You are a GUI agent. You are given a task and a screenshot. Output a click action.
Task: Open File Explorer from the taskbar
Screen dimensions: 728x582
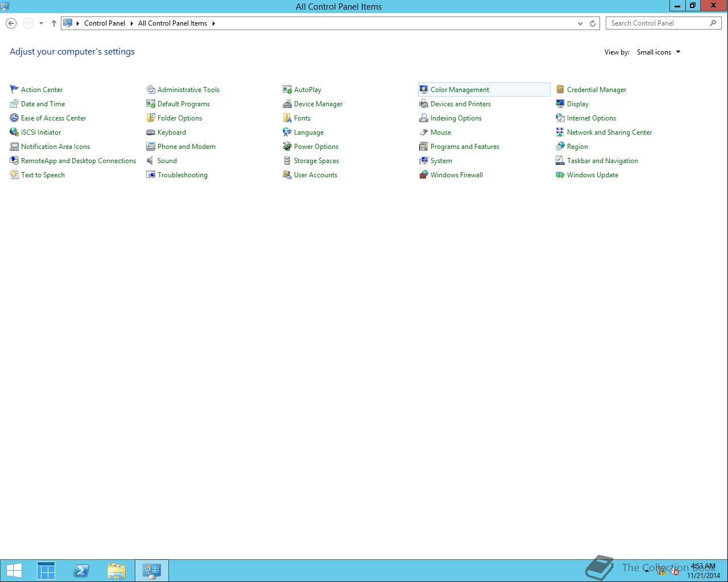point(117,571)
